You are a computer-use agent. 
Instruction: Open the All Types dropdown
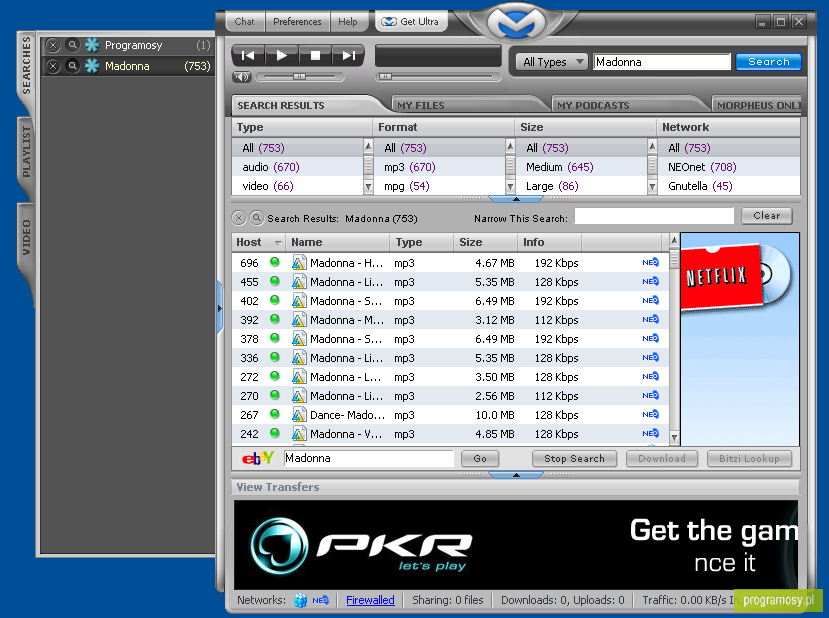552,62
